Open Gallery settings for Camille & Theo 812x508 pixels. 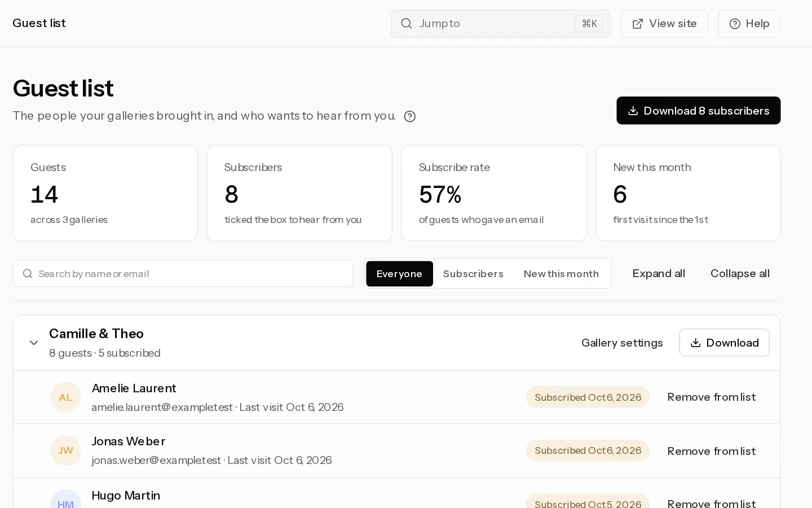click(622, 343)
